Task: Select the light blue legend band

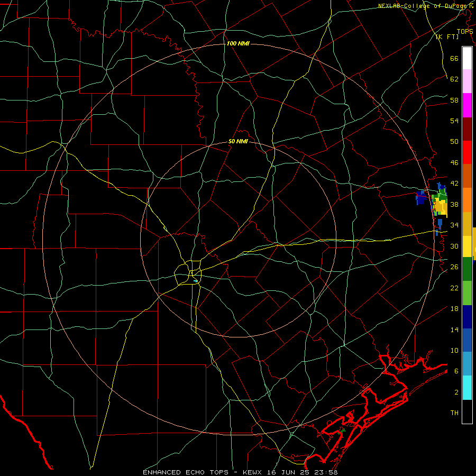Action: [x=467, y=364]
